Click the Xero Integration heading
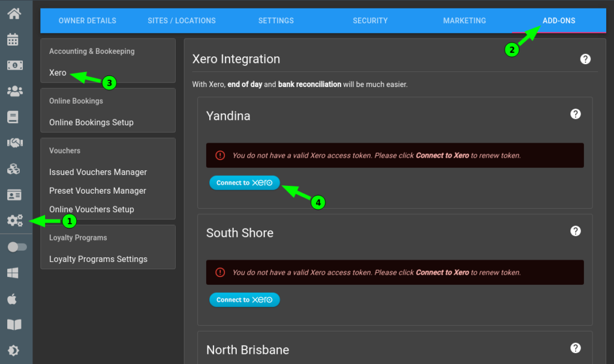 pyautogui.click(x=236, y=59)
